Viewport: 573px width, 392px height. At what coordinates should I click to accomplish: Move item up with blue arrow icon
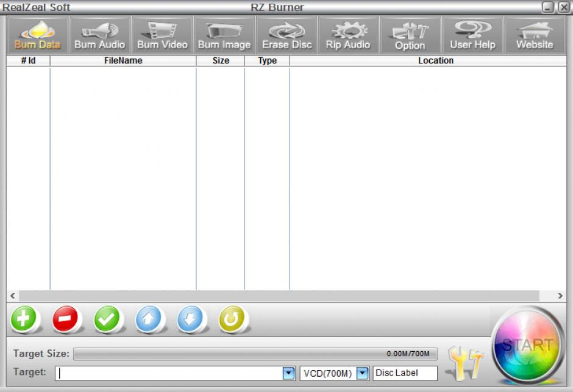click(x=148, y=319)
